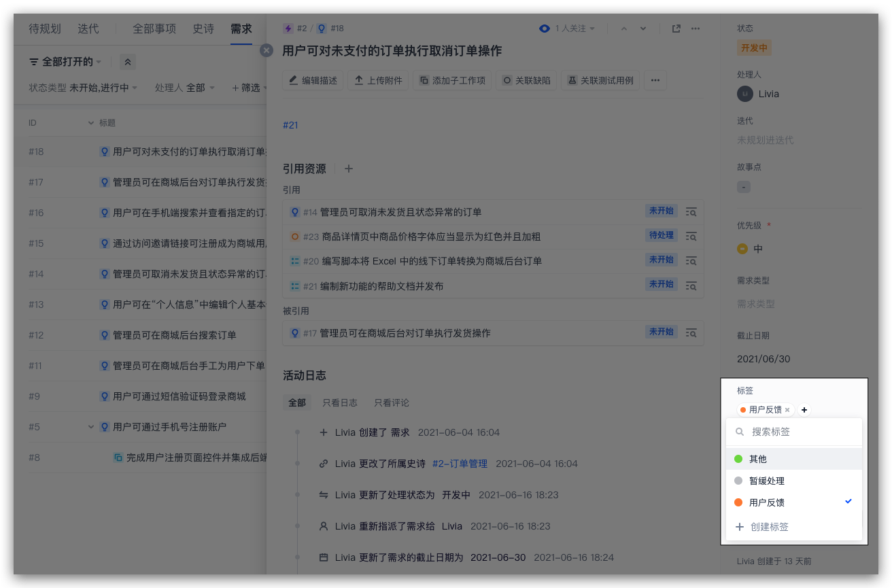
Task: Click 编辑描述 button
Action: pos(313,80)
